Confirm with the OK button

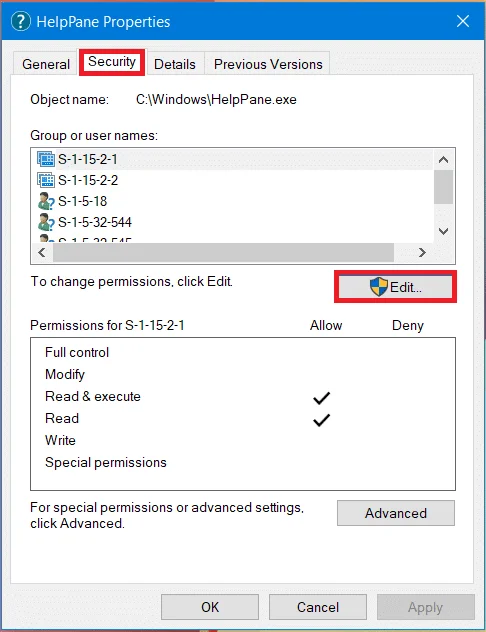pyautogui.click(x=210, y=607)
